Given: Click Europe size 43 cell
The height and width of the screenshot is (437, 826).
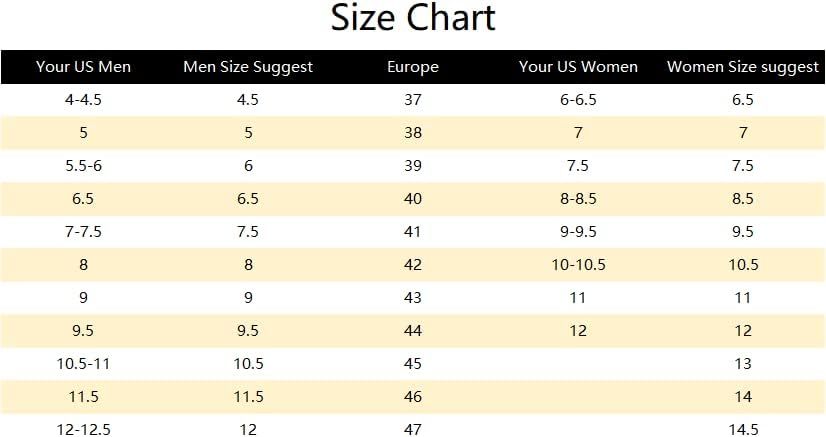Looking at the screenshot, I should click(x=413, y=298).
